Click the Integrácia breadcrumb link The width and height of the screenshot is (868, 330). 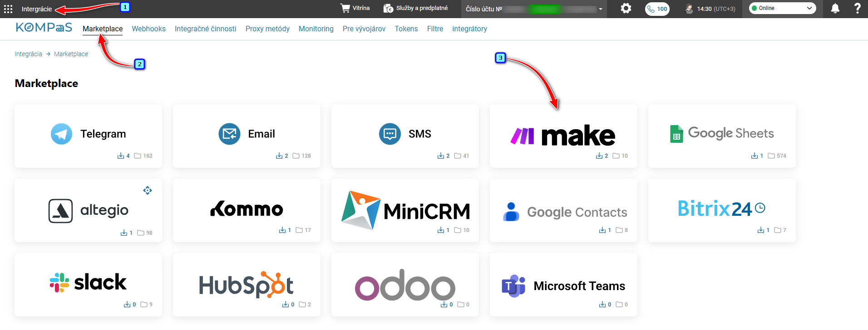[x=28, y=54]
